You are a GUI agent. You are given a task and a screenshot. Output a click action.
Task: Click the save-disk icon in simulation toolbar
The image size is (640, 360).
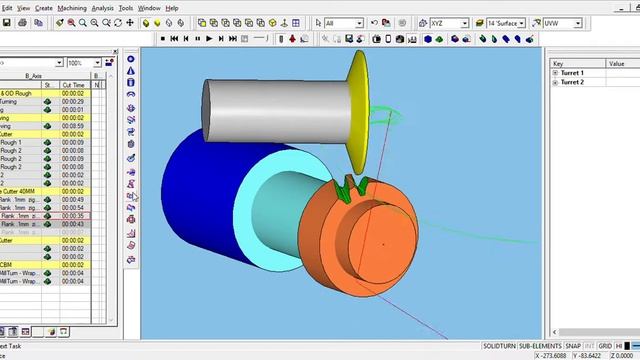(349, 39)
